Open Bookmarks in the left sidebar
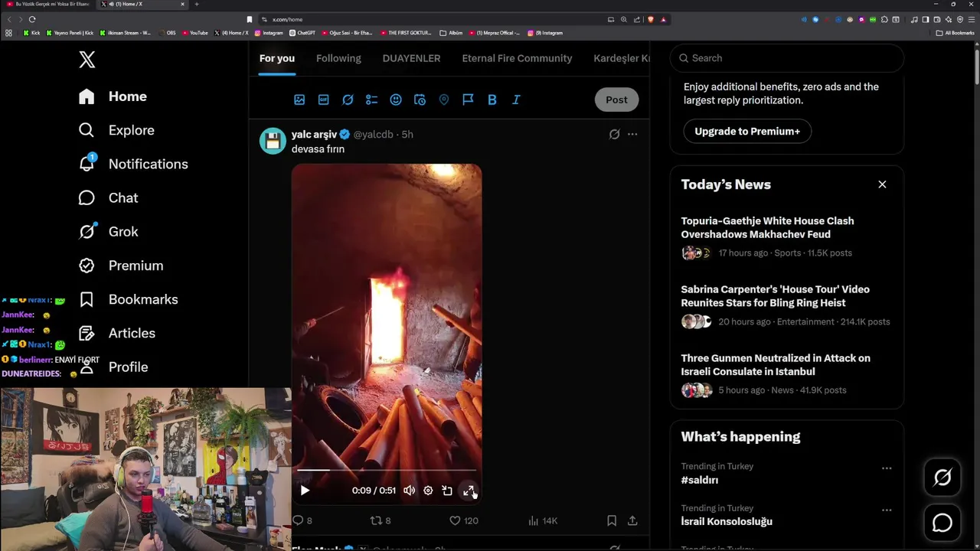Viewport: 980px width, 551px height. pyautogui.click(x=128, y=299)
